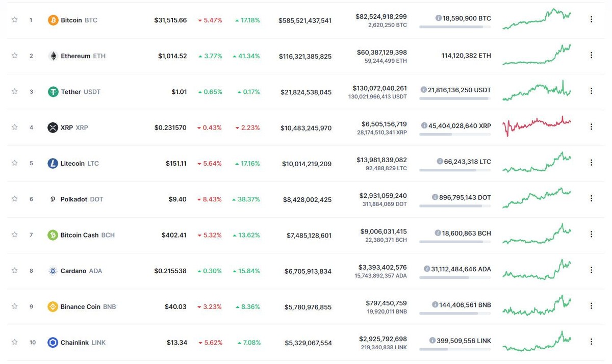
Task: Add Litecoin to watchlist via star
Action: pos(14,163)
